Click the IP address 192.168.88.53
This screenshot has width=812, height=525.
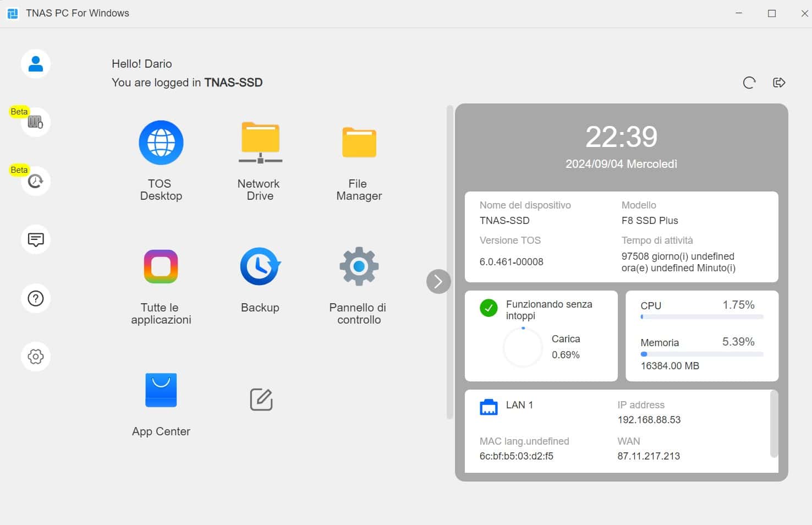[649, 420]
